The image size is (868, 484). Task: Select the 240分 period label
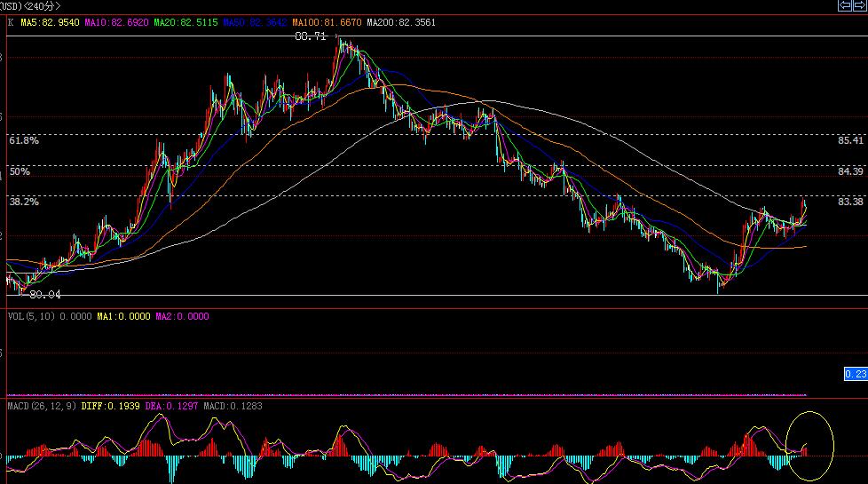click(43, 6)
